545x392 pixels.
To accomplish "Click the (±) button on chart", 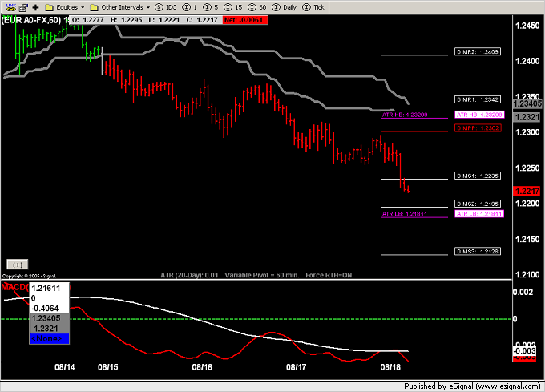I will point(18,265).
